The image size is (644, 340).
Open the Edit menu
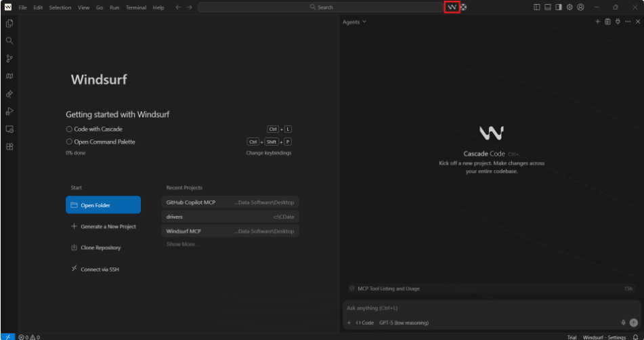click(x=38, y=7)
